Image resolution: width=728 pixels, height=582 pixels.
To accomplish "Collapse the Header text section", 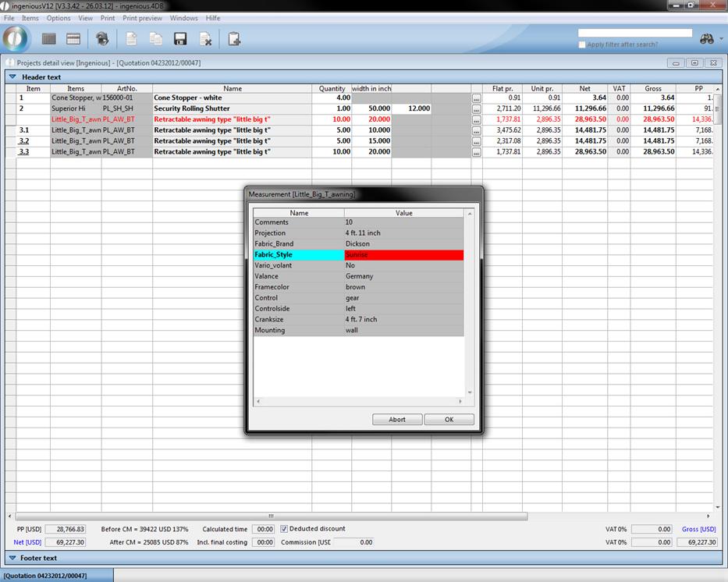I will 12,77.
